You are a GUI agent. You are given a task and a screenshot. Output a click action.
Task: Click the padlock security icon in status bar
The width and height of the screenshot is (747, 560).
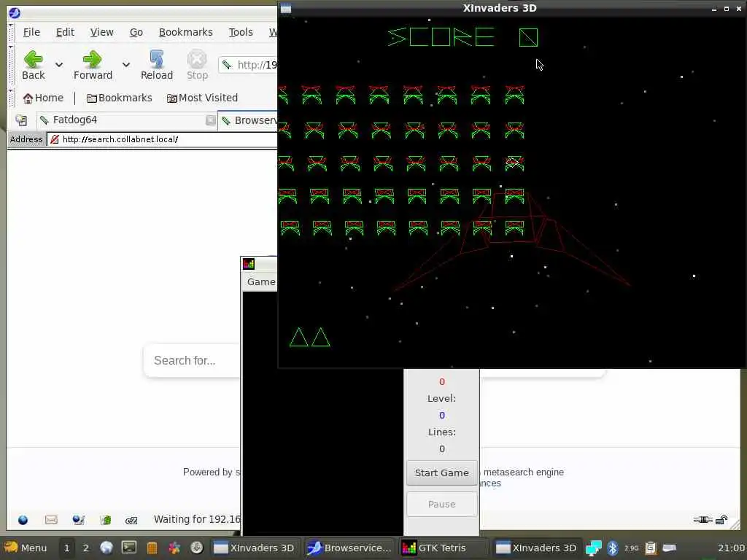[721, 519]
